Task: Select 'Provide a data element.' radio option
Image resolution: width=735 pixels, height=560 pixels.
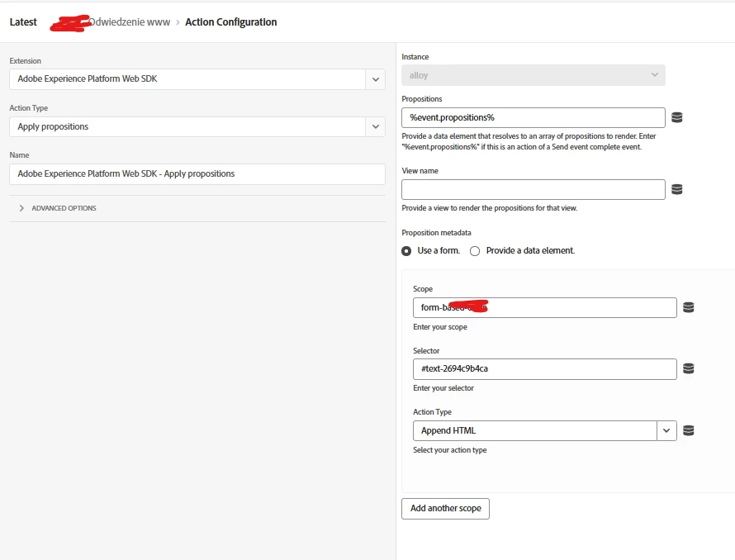Action: pyautogui.click(x=475, y=251)
